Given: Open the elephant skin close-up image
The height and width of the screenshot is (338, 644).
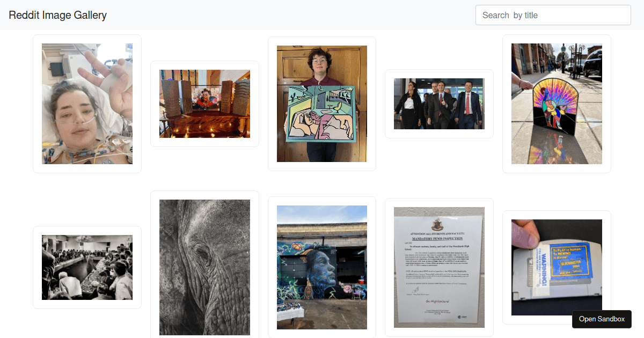Looking at the screenshot, I should click(x=204, y=267).
